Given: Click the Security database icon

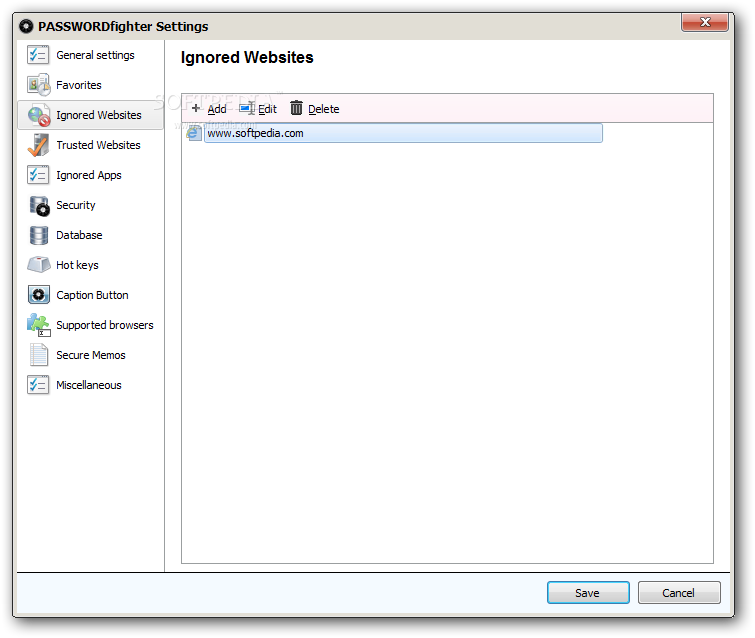Looking at the screenshot, I should (39, 206).
